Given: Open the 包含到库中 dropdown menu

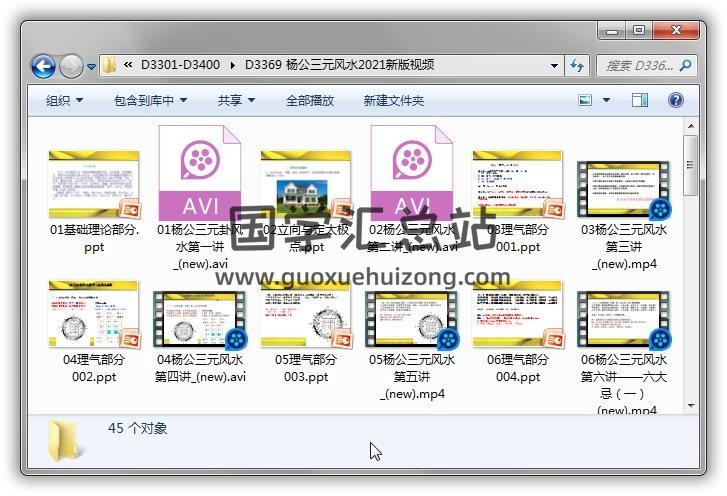Looking at the screenshot, I should (151, 101).
